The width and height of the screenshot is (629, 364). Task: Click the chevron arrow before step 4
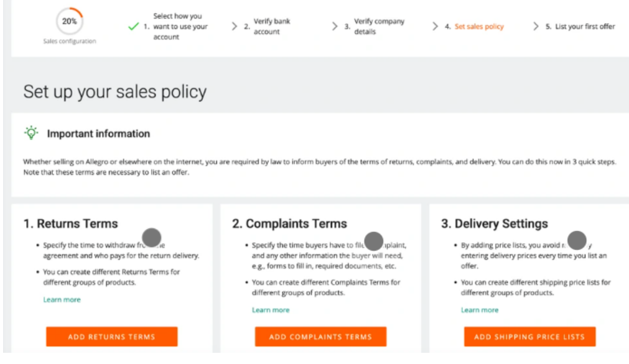click(435, 27)
